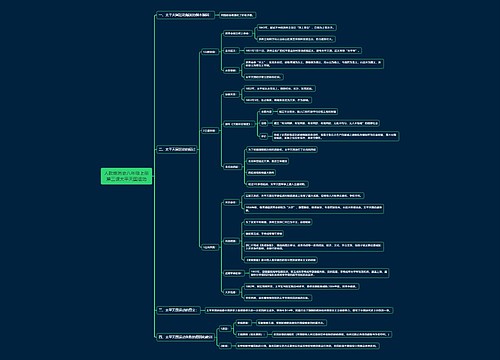The width and height of the screenshot is (500, 360).
Task: Select the 主要内容 node under 天朝田亩制度
Action: point(266,111)
